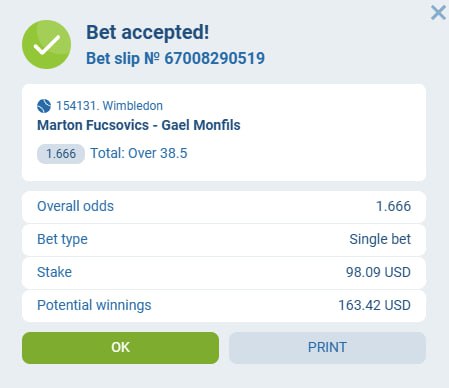This screenshot has height=388, width=449.
Task: Click the 1.666 odds badge
Action: (x=61, y=154)
